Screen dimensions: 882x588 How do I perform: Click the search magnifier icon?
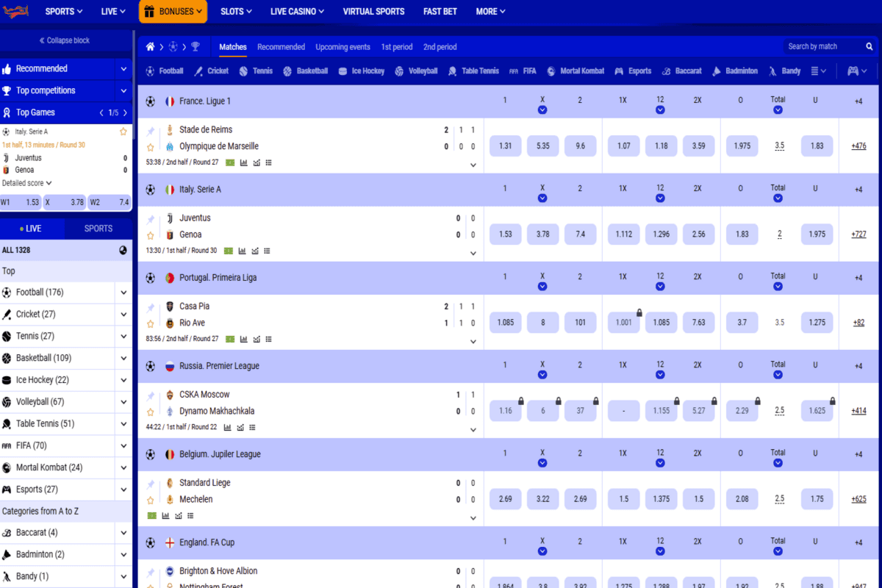point(869,47)
